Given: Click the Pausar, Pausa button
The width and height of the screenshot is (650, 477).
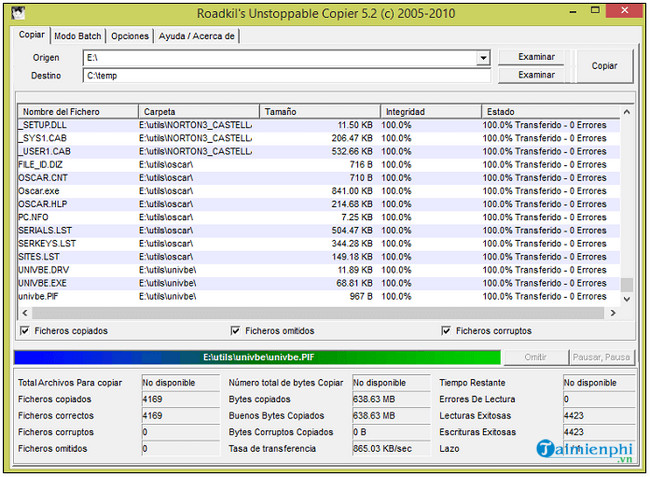Looking at the screenshot, I should (601, 357).
